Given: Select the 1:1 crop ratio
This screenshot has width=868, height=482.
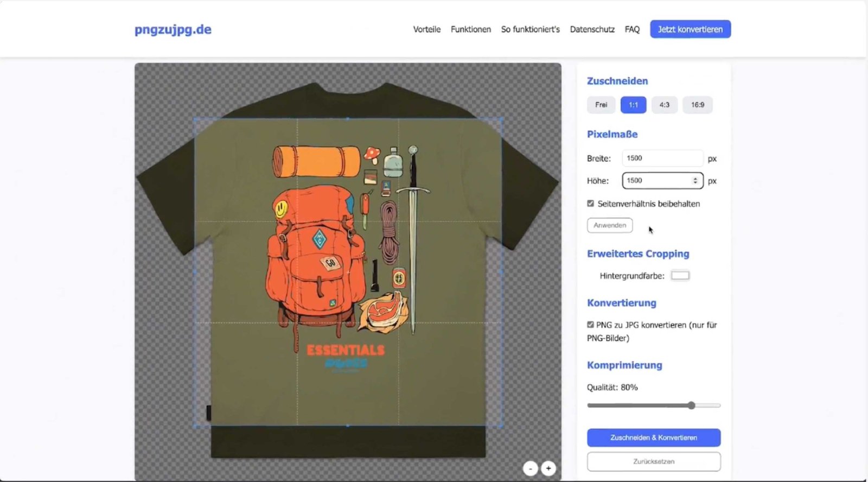Looking at the screenshot, I should tap(633, 105).
